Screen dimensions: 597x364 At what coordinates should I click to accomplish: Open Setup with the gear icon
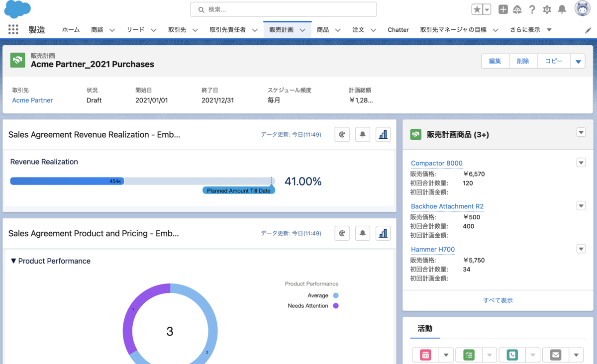tap(547, 9)
